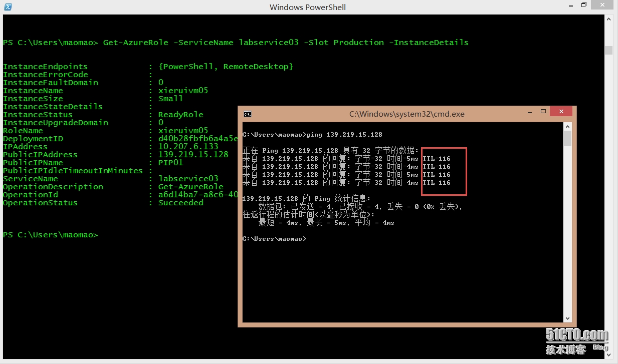Click the '最短 = 4ms' statistics line
The image size is (618, 364).
tap(326, 223)
